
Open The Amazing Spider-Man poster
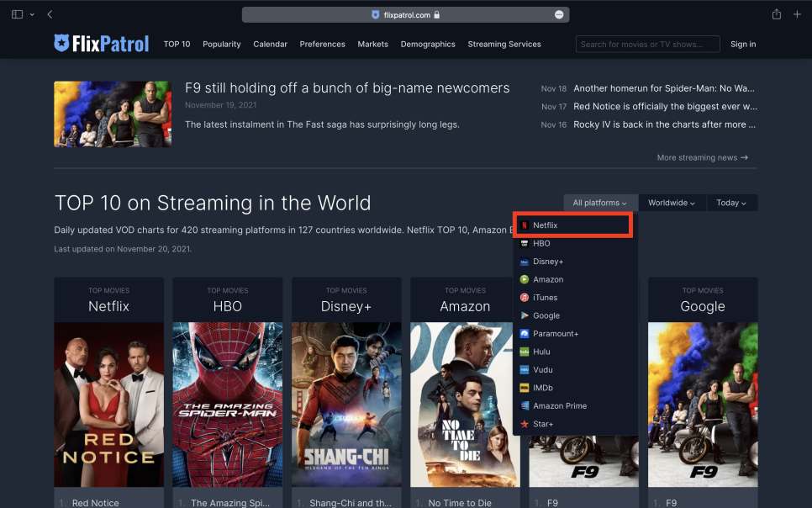(227, 405)
